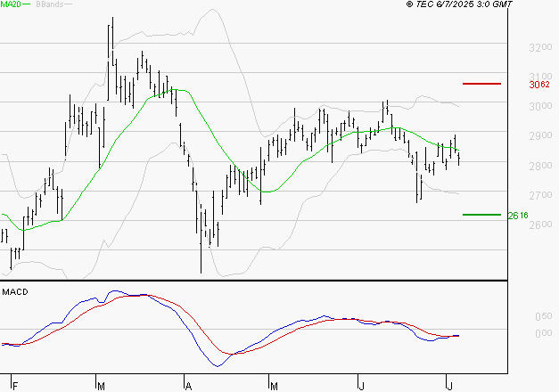Viewport: 559px width, 392px height.
Task: Click the BBands legend label
Action: (x=50, y=4)
